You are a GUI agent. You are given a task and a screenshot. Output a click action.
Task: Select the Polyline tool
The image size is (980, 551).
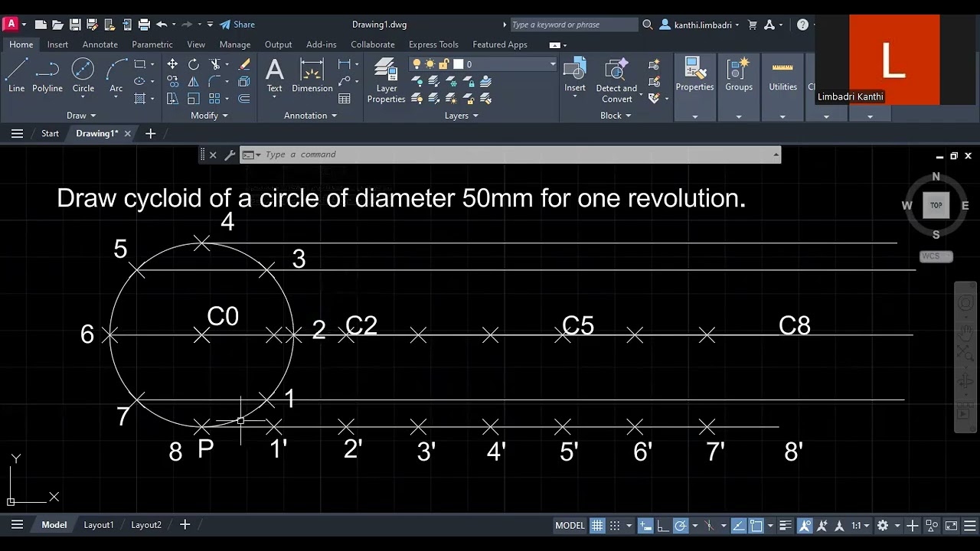47,75
